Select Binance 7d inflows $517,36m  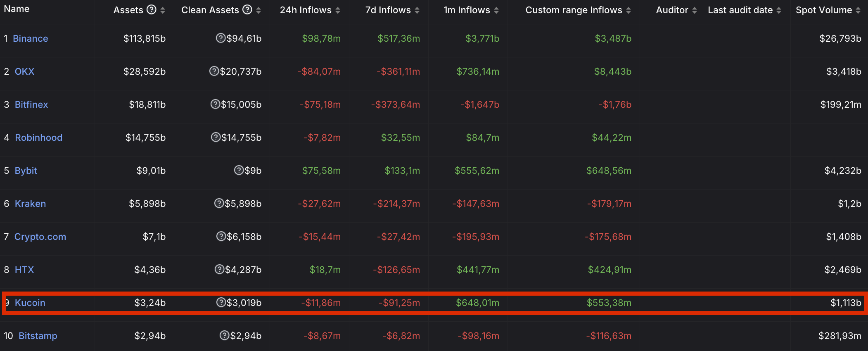[399, 38]
